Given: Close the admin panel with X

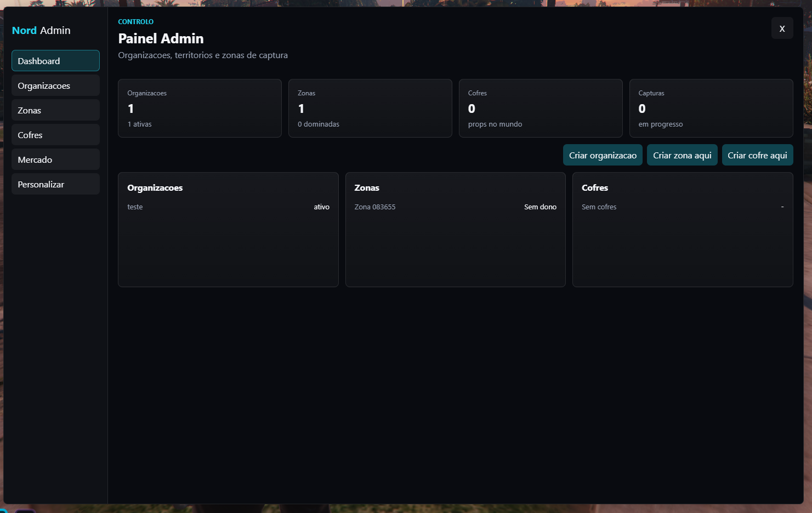Looking at the screenshot, I should coord(782,29).
